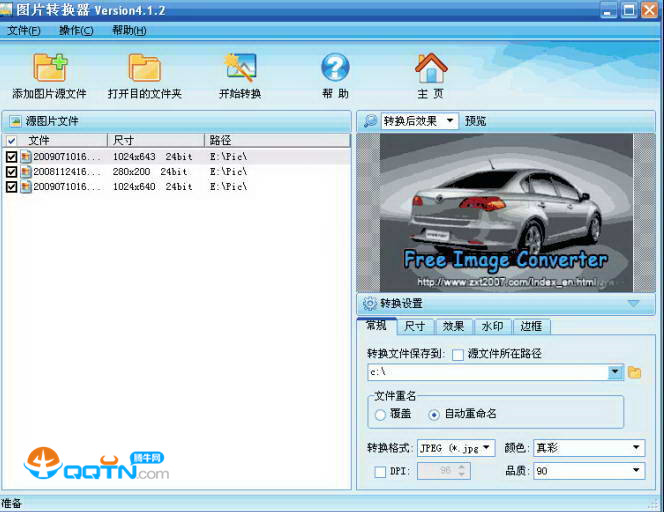Expand the 颜色 color depth dropdown
This screenshot has width=664, height=512.
[588, 448]
